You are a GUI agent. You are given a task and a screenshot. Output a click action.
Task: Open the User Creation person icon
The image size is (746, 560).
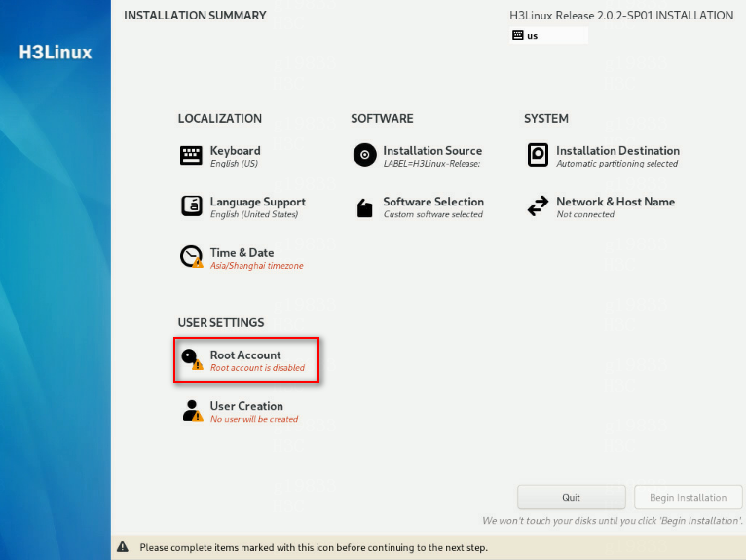click(x=192, y=411)
